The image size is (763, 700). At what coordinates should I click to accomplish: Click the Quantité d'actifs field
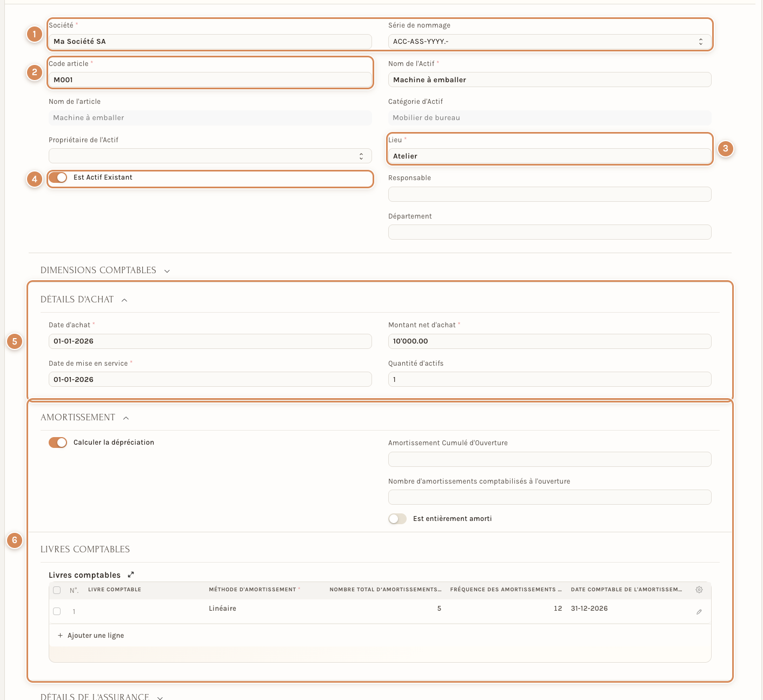coord(549,379)
